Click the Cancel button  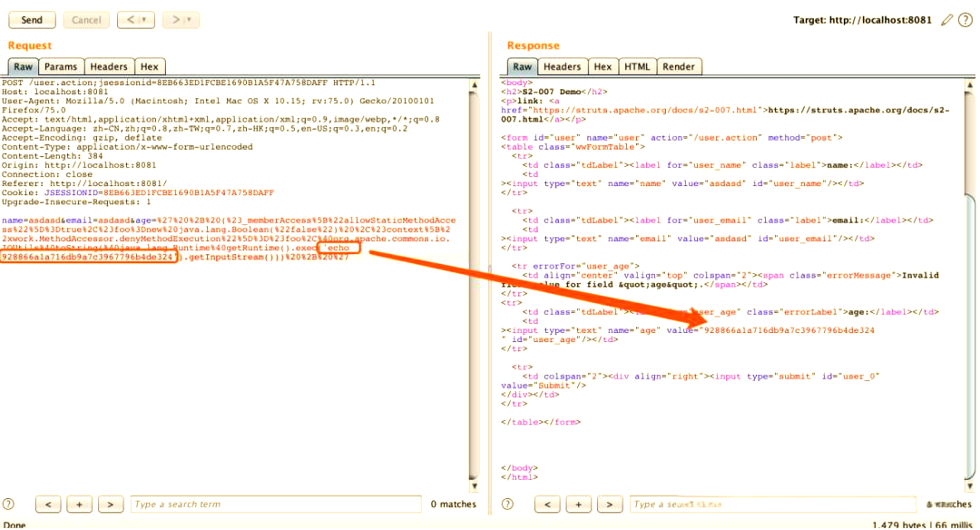click(x=86, y=20)
